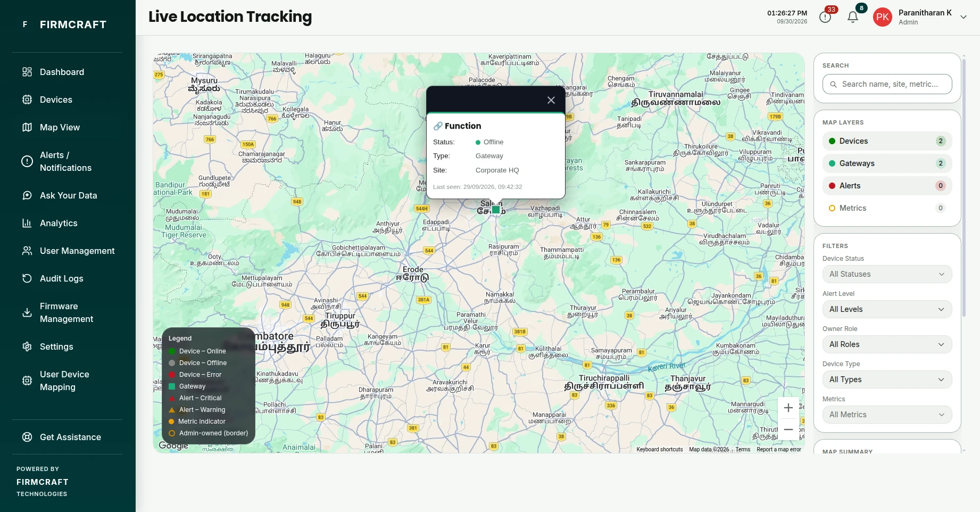Click the Device – Online legend dot

tap(172, 351)
